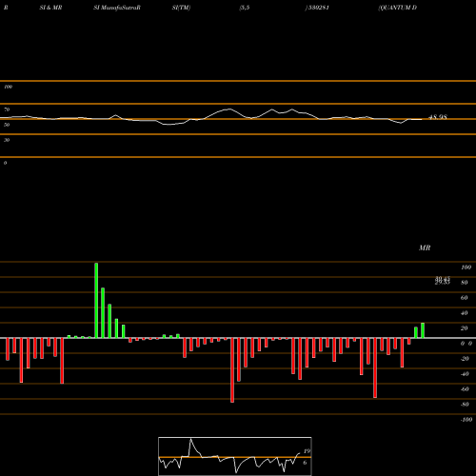
Task: Click the overlapping MR value near 29.33
Action: [443, 281]
